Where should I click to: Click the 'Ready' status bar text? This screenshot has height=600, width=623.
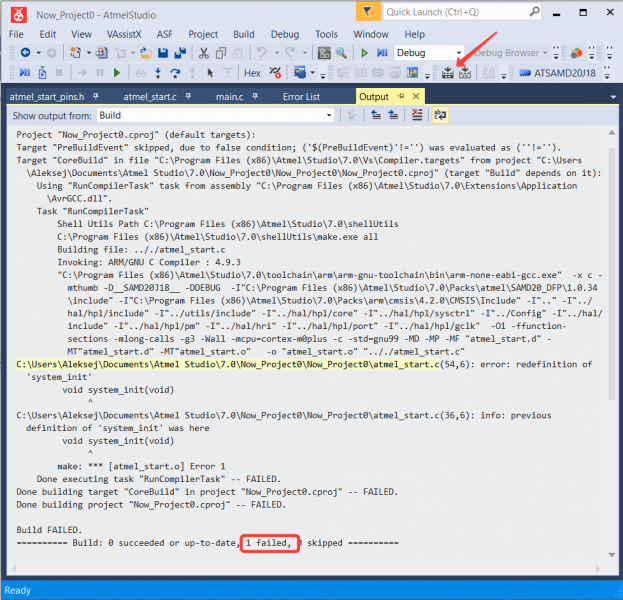[x=17, y=590]
